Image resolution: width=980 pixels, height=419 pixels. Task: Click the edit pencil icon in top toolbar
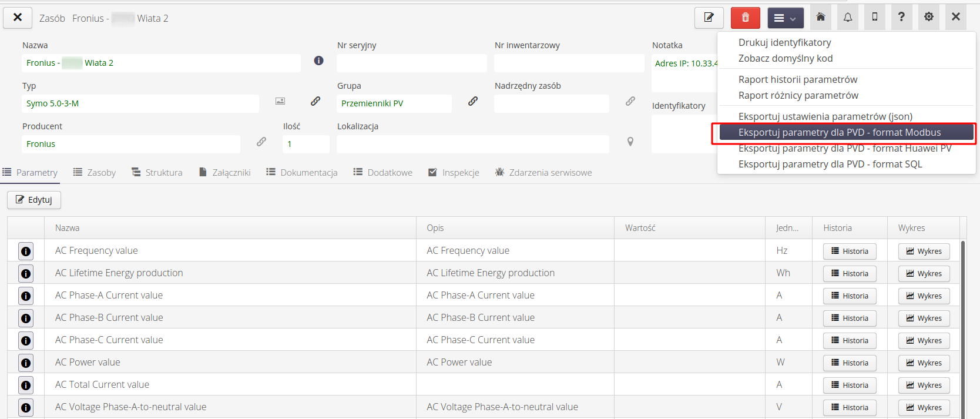(709, 18)
